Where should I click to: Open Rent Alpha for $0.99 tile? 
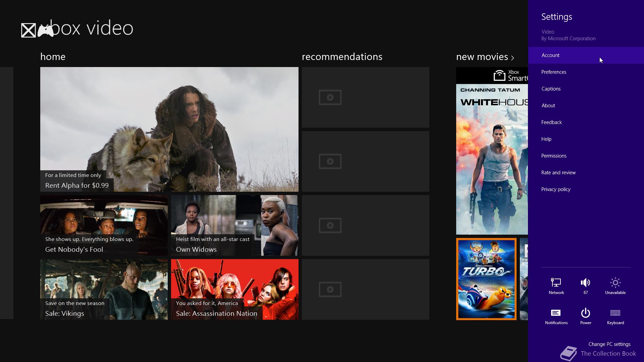point(169,129)
